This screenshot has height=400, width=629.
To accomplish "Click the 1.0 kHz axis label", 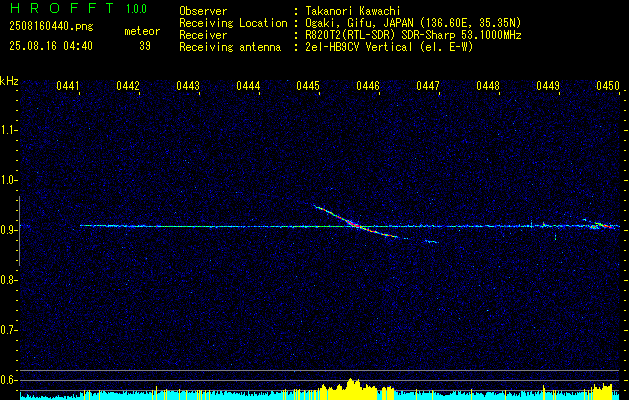I will 8,180.
